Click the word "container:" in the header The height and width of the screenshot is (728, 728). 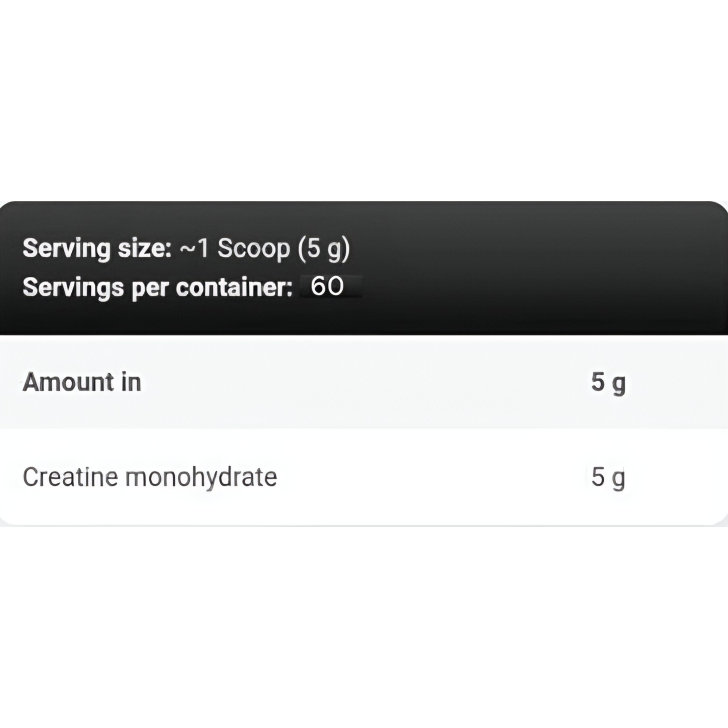point(234,287)
